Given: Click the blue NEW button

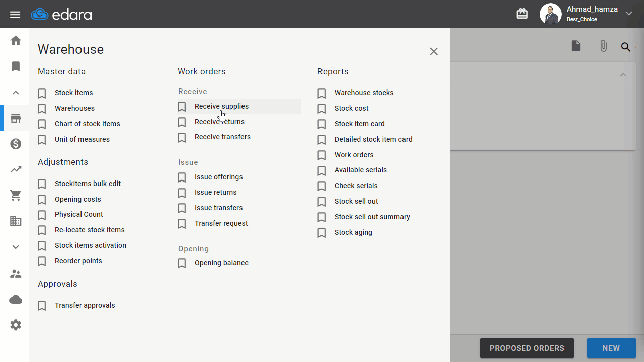Looking at the screenshot, I should coord(611,348).
